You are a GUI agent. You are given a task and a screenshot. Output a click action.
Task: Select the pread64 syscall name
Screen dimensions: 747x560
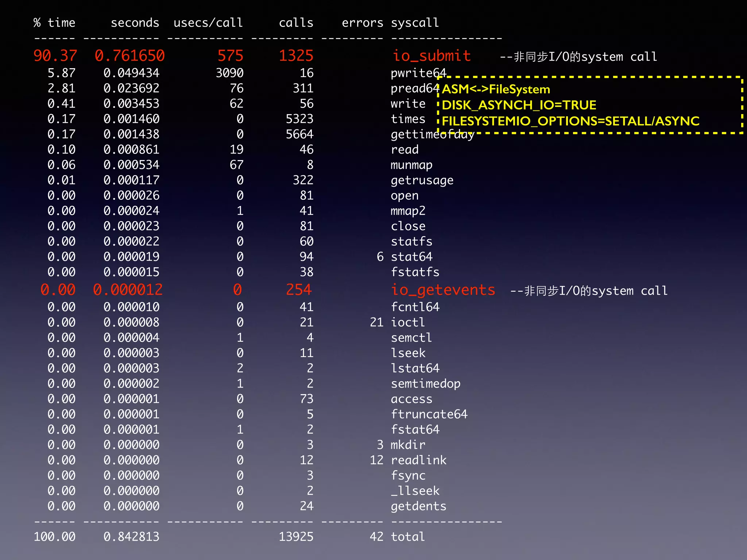pyautogui.click(x=415, y=89)
